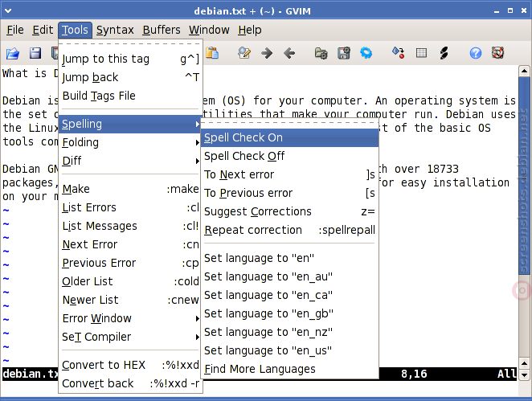532x401 pixels.
Task: Set language to "en_nz"
Action: (289, 332)
